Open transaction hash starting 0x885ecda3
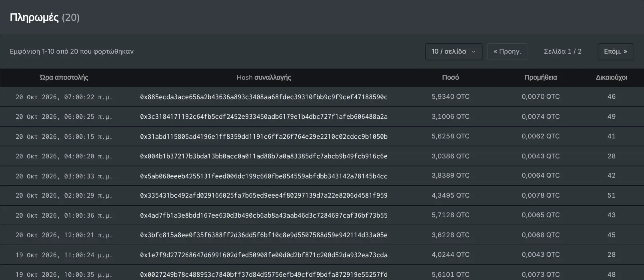The height and width of the screenshot is (280, 644). [264, 97]
